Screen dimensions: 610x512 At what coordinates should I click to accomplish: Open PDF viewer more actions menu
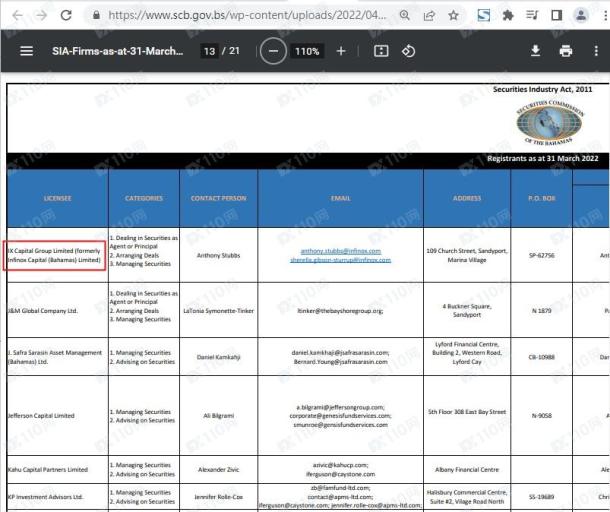click(x=596, y=51)
